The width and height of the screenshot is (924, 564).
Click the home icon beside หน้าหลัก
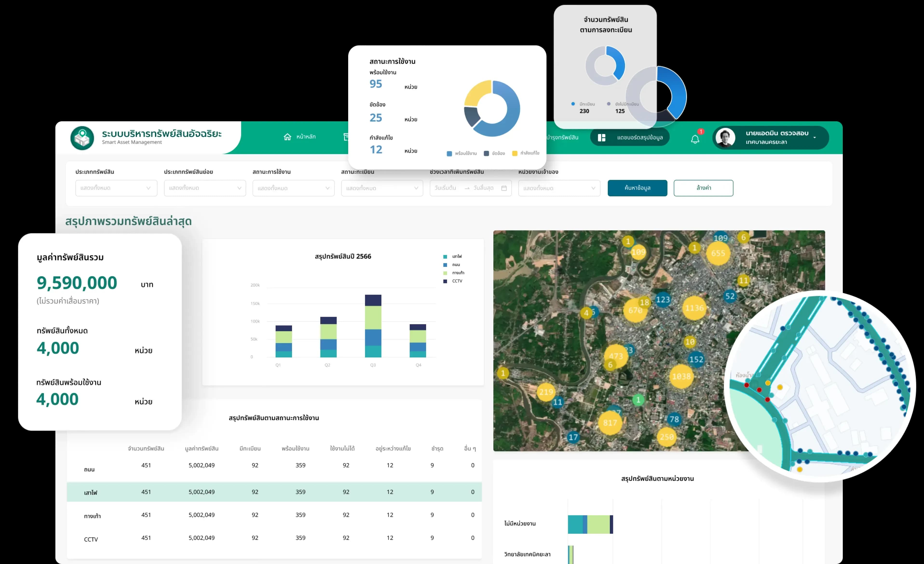287,137
